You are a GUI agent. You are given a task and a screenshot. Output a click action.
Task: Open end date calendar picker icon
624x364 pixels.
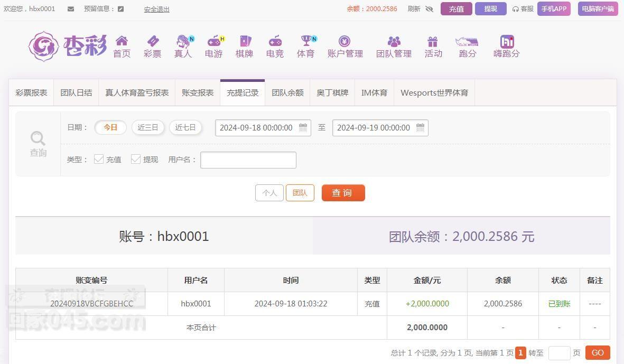tap(420, 127)
